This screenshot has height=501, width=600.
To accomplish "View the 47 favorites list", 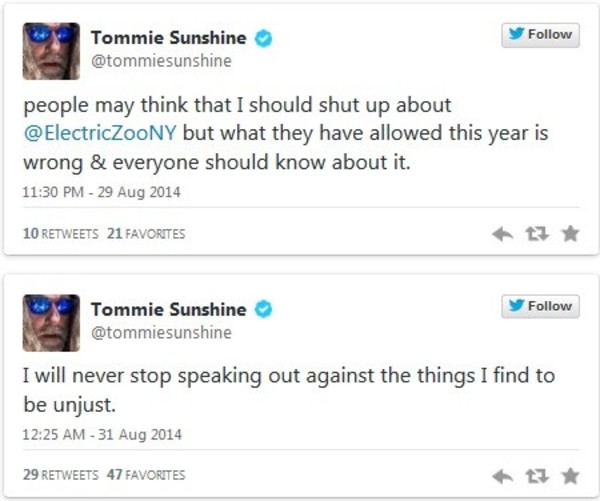I will tap(146, 475).
